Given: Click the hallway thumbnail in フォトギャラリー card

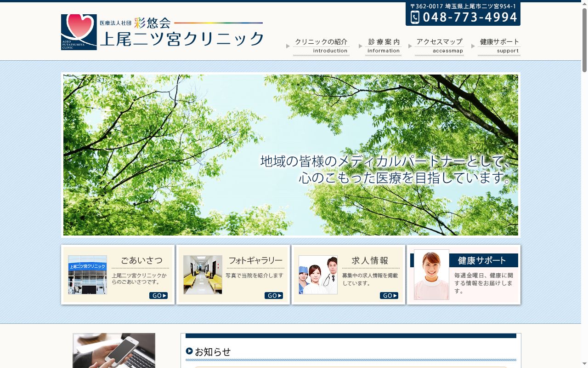Looking at the screenshot, I should pyautogui.click(x=203, y=275).
